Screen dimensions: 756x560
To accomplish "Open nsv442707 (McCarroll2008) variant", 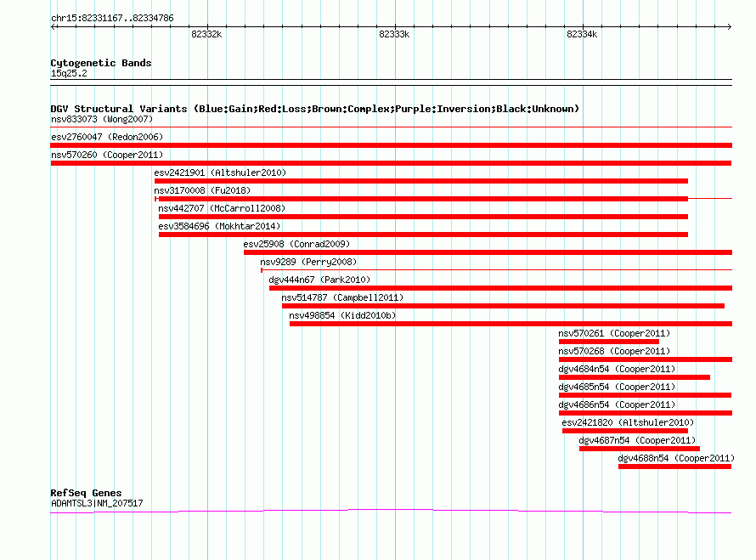I will 222,208.
